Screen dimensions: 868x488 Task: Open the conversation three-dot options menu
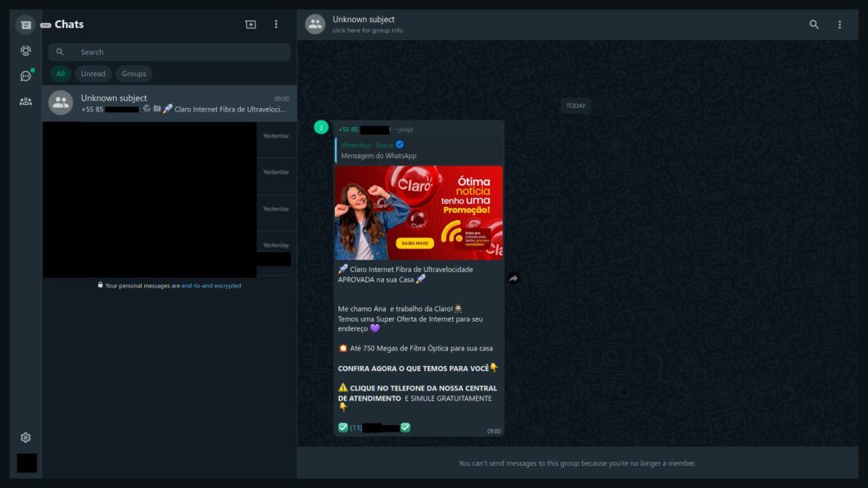pos(839,25)
